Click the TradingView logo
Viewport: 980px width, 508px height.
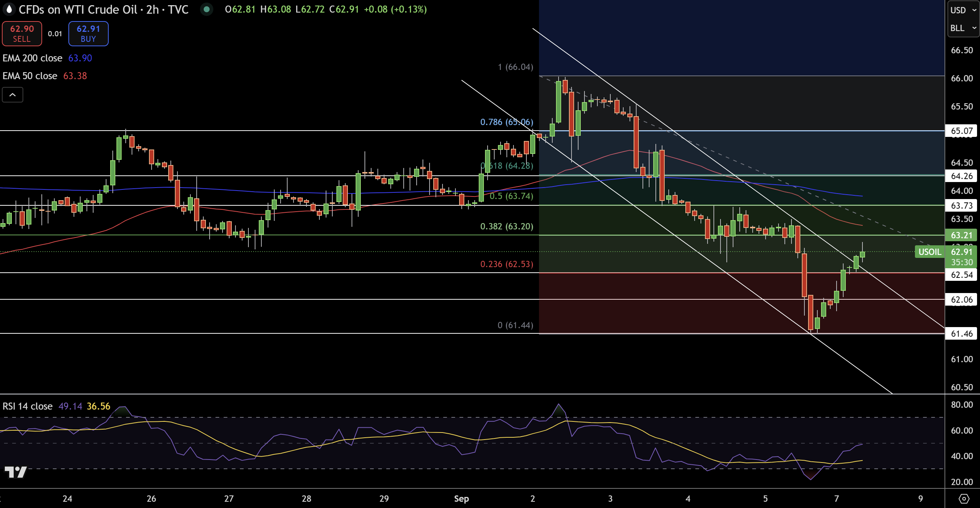(x=16, y=472)
